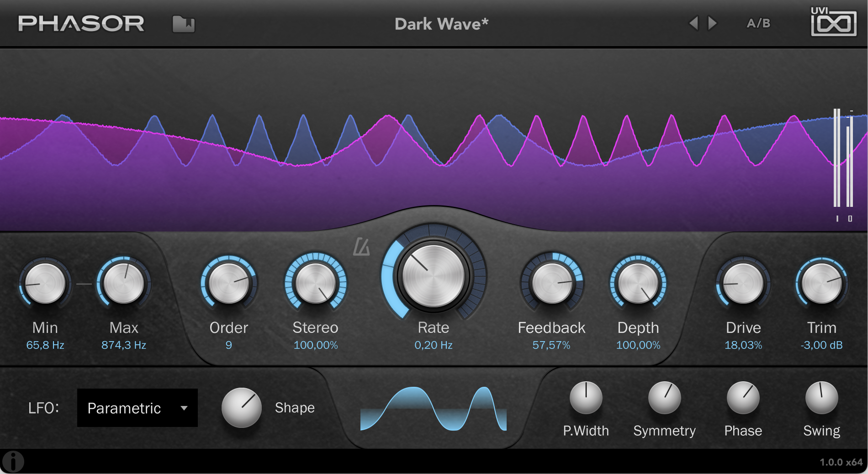The width and height of the screenshot is (868, 474).
Task: Click the Min frequency knob
Action: tap(45, 284)
